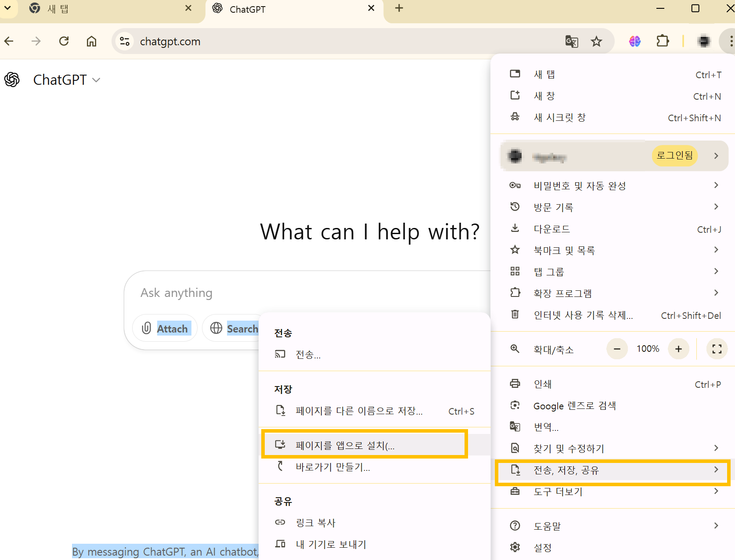Image resolution: width=735 pixels, height=560 pixels.
Task: Select 페이지를 다른 이름으로 저장 option
Action: (375, 411)
